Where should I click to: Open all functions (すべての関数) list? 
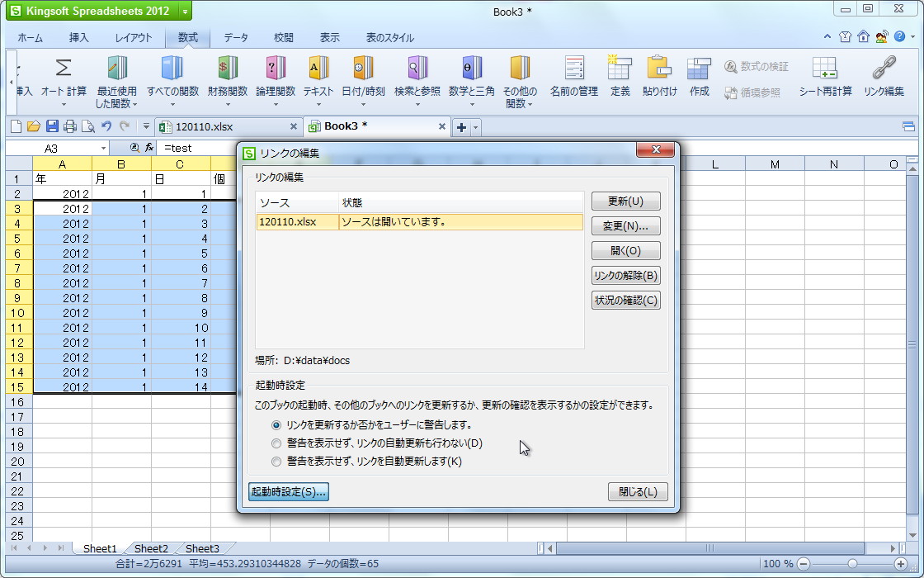tap(172, 82)
